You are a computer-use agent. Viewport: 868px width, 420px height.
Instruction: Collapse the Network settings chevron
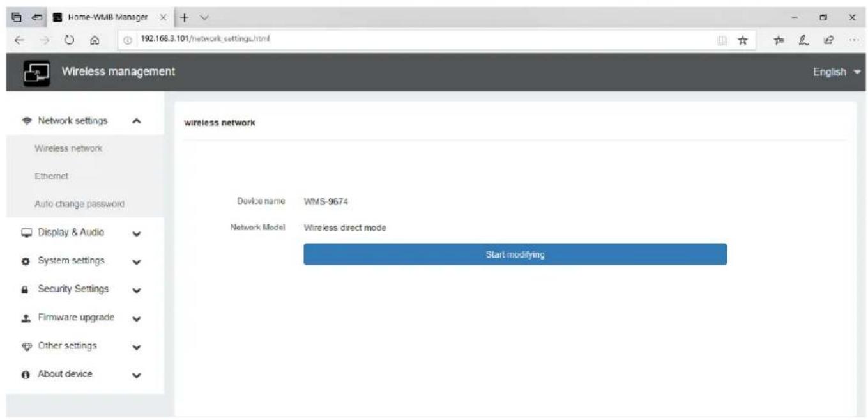pyautogui.click(x=135, y=121)
